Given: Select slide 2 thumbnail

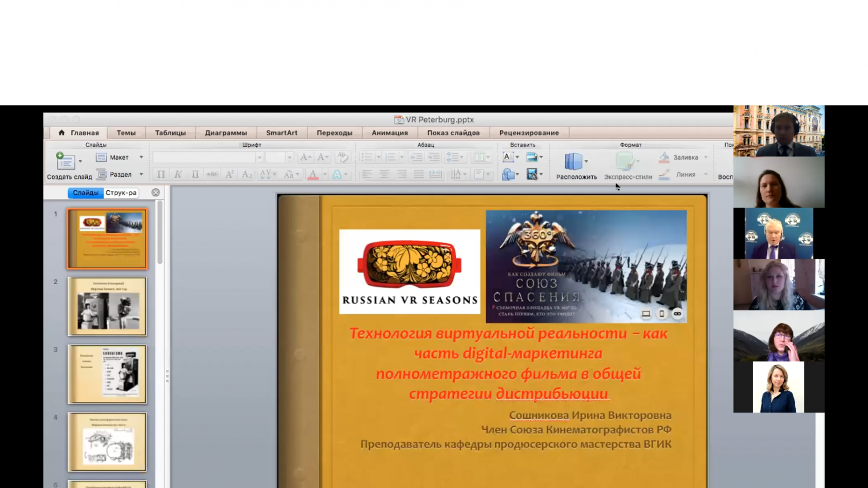Looking at the screenshot, I should [107, 306].
